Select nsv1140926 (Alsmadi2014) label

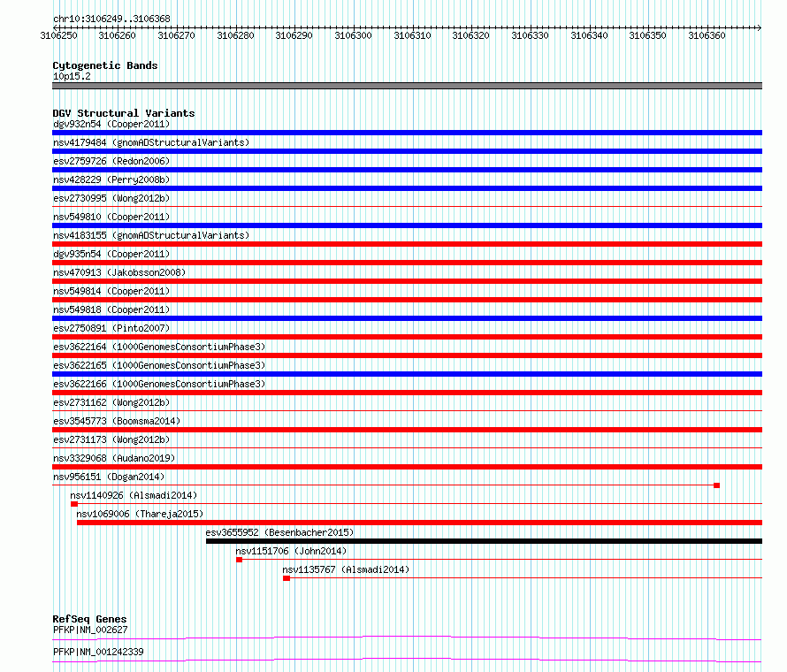pyautogui.click(x=134, y=495)
